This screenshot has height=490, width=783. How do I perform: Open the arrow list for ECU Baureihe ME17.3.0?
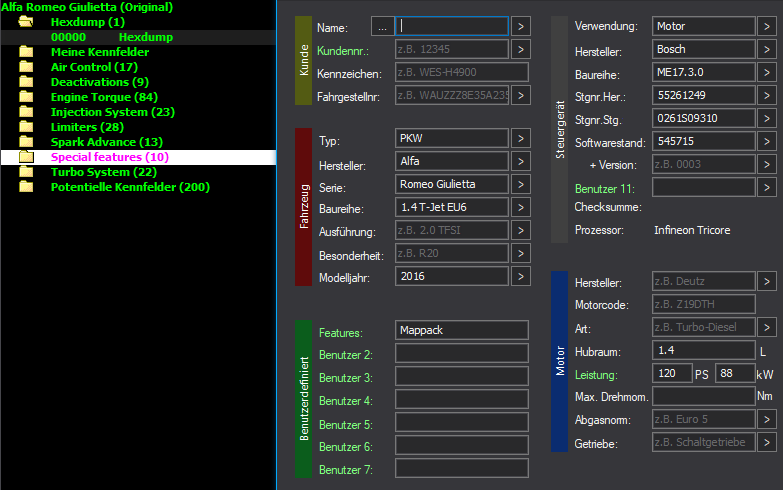(x=767, y=72)
